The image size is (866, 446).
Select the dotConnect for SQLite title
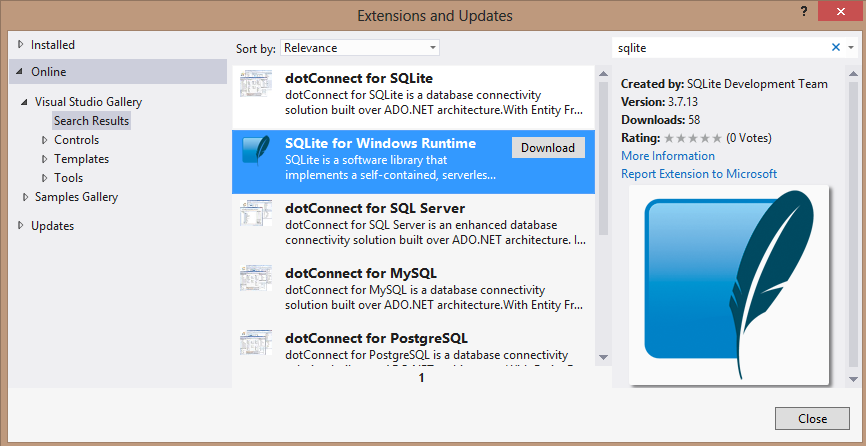pyautogui.click(x=359, y=78)
